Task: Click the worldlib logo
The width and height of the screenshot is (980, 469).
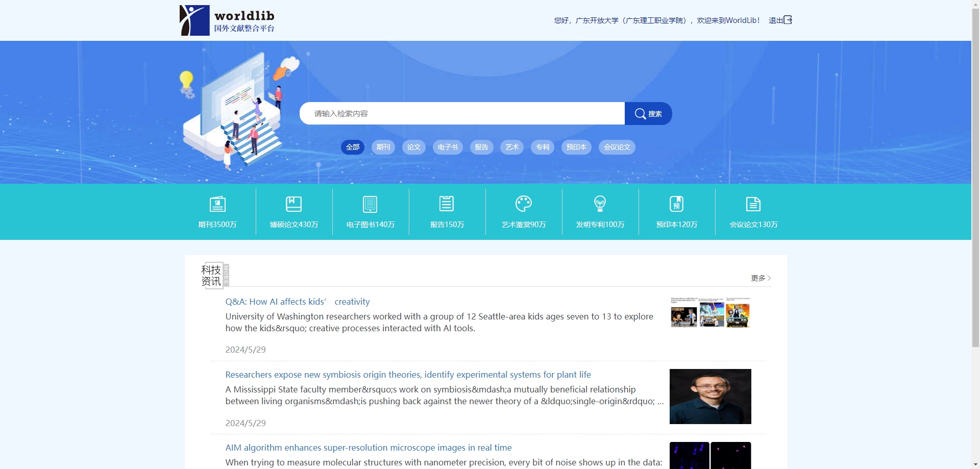Action: [x=227, y=20]
